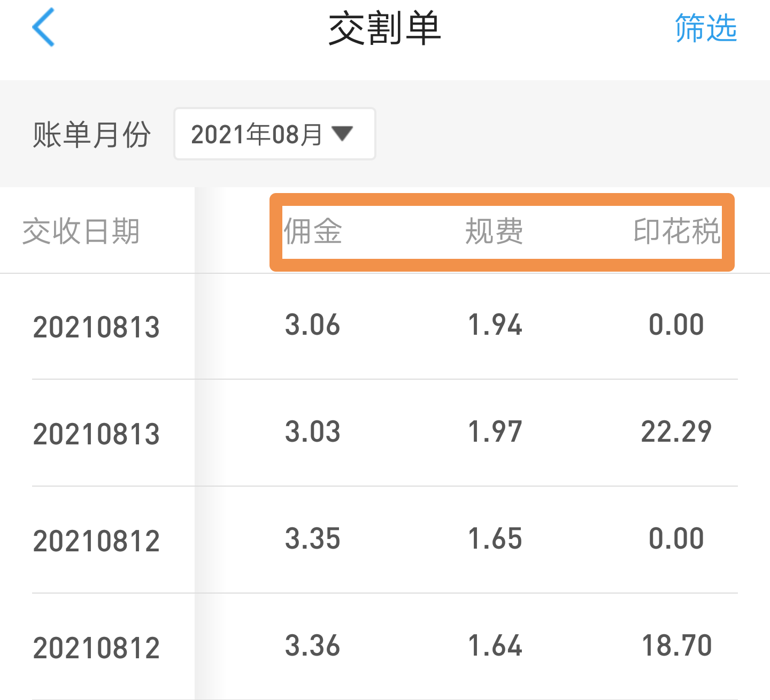770x700 pixels.
Task: Select the 3.03 commission value
Action: click(313, 432)
